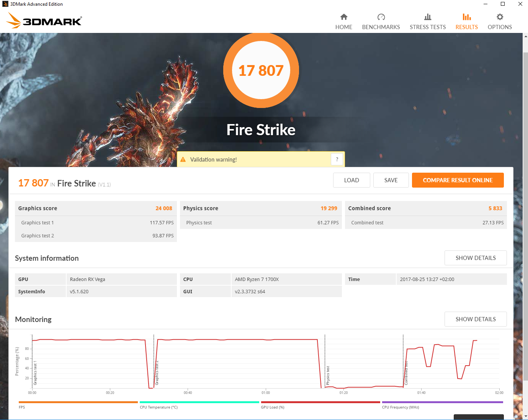Click the Results orange bars icon
Viewport: 528px width, 420px height.
467,17
